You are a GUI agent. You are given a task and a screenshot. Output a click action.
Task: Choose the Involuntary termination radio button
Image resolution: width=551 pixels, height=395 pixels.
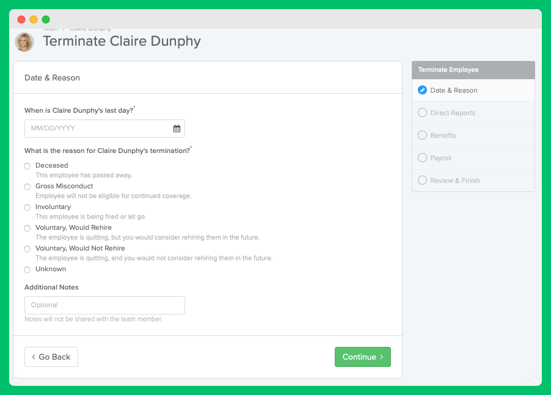[27, 207]
